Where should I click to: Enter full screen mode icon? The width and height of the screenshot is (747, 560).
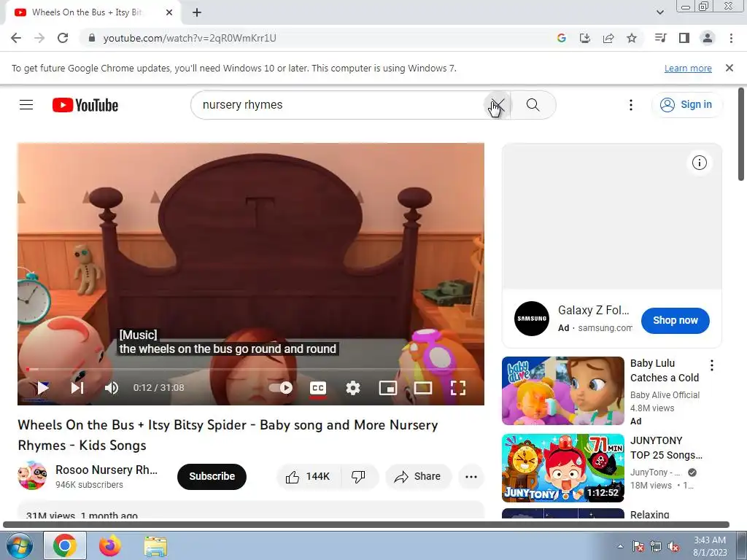(458, 388)
